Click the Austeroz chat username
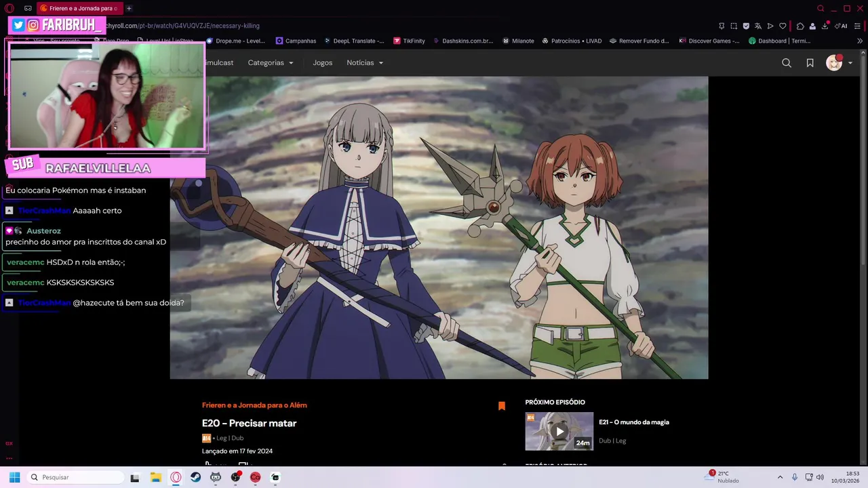 [43, 231]
